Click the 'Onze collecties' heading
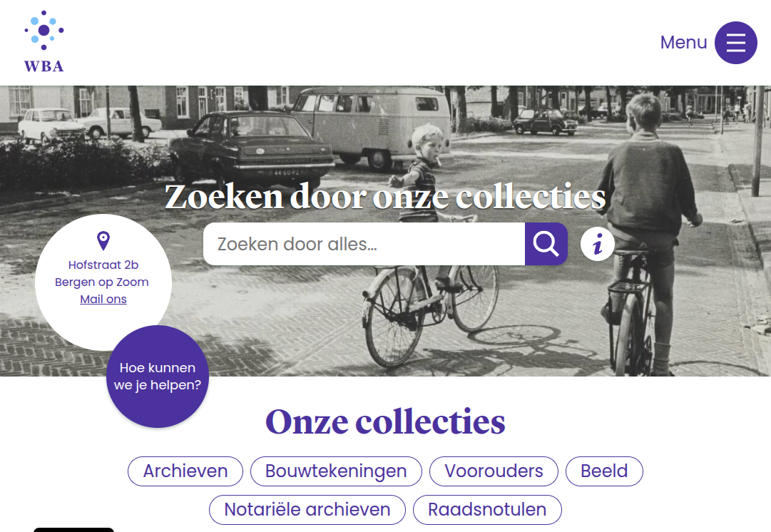The width and height of the screenshot is (771, 532). 385,422
